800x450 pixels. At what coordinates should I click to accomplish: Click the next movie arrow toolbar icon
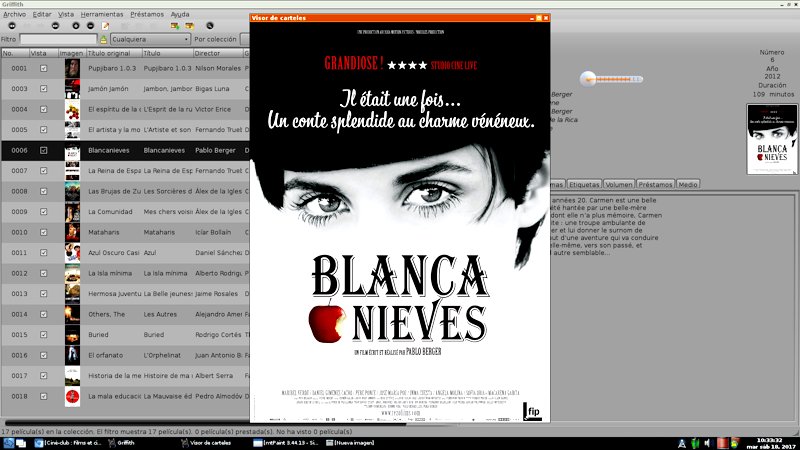[55, 26]
